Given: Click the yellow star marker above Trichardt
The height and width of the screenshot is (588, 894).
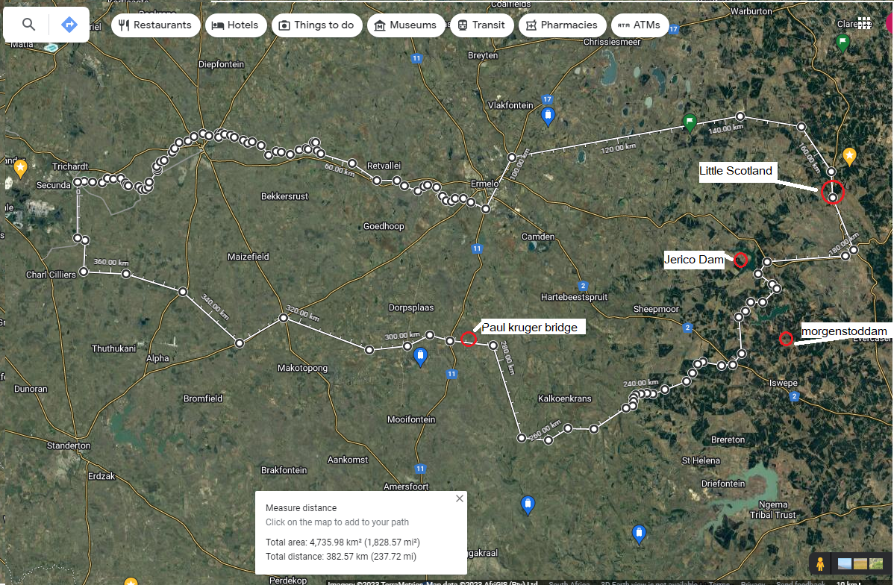Looking at the screenshot, I should coord(21,169).
